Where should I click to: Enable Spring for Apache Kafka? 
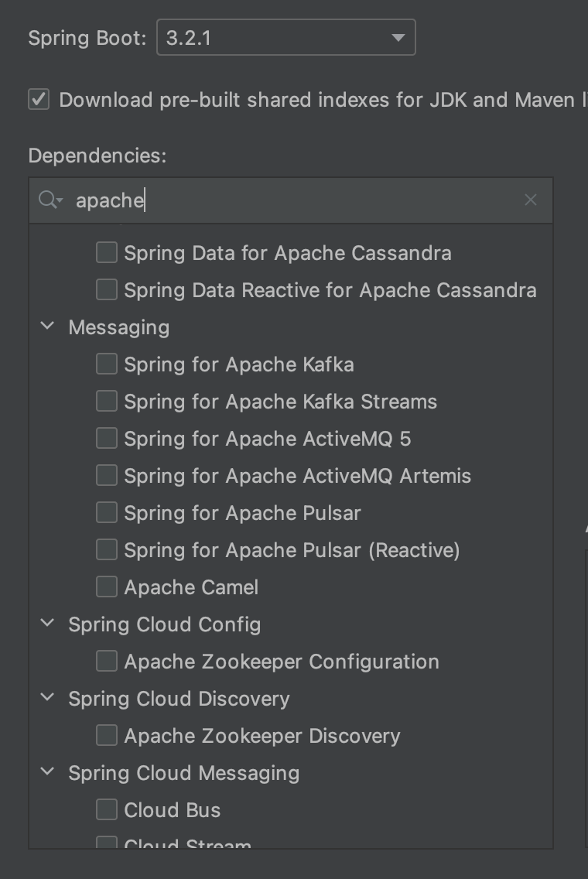click(107, 364)
